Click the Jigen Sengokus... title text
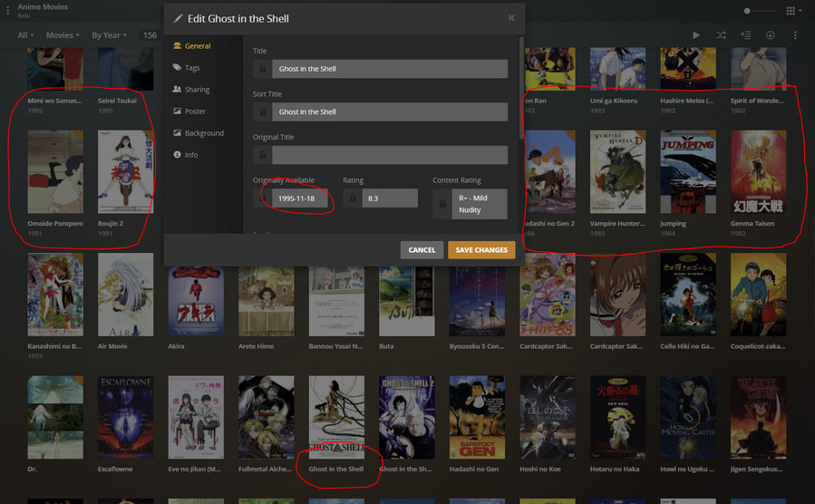 pos(757,469)
